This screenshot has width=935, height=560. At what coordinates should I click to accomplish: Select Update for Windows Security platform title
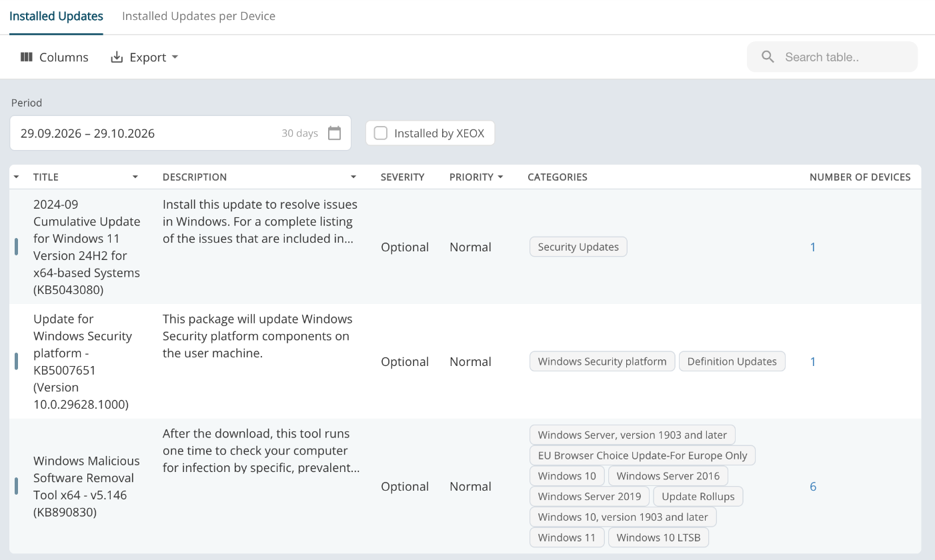83,362
